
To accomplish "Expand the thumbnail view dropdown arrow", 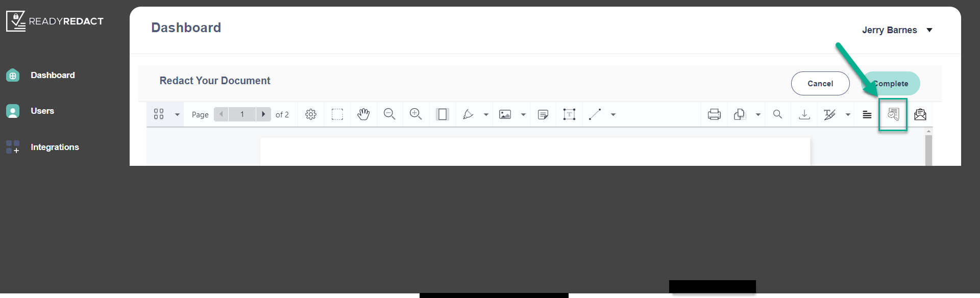I will coord(177,115).
